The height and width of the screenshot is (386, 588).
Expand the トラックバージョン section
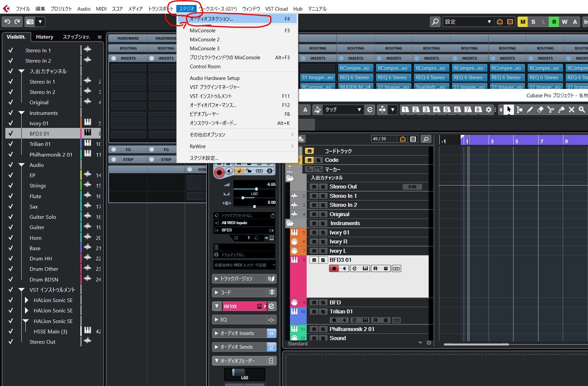[240, 279]
